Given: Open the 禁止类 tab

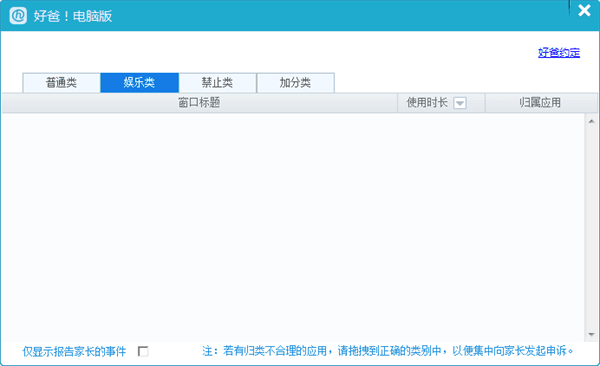Looking at the screenshot, I should tap(217, 83).
